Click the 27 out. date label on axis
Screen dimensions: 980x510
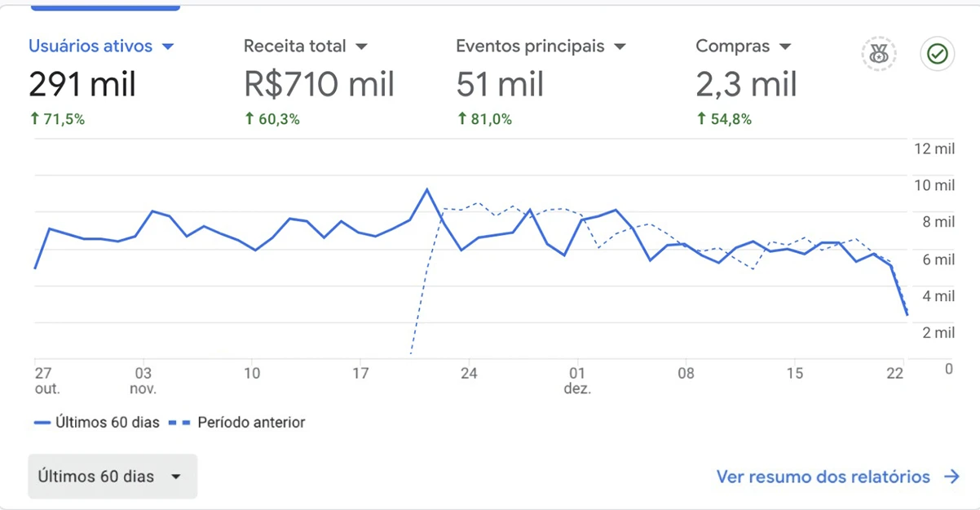point(46,380)
